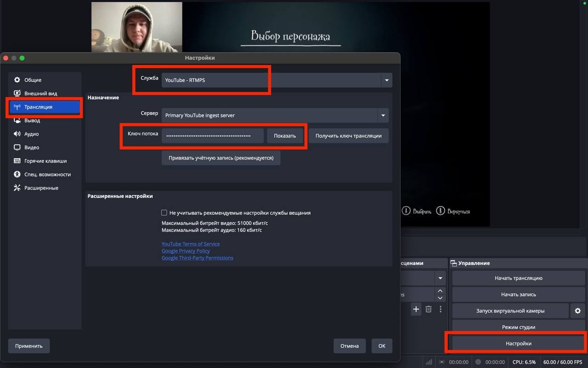Viewport: 588px width, 368px height.
Task: Enable ignoring recommended streaming service settings
Action: point(164,213)
